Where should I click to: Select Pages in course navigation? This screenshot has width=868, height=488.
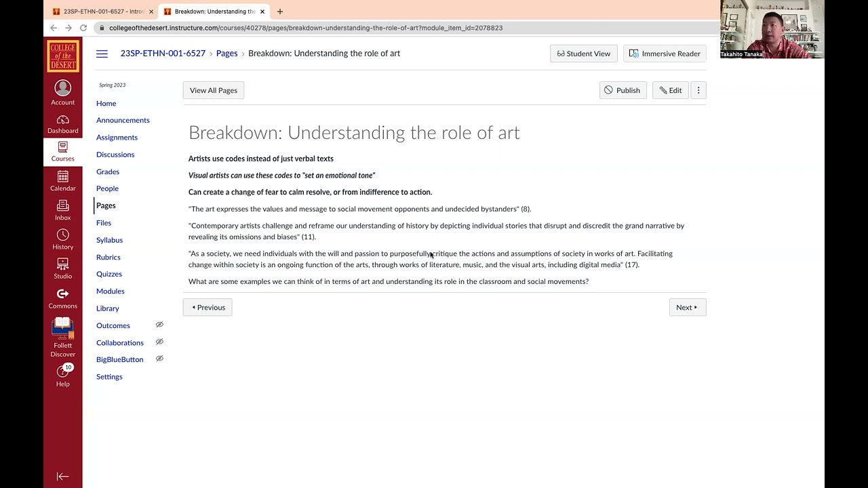[106, 205]
